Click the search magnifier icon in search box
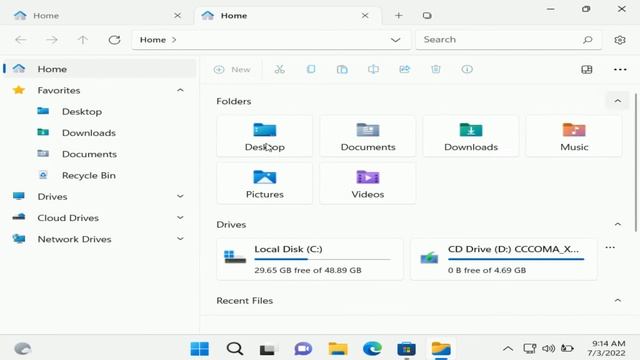640x360 pixels. 587,40
